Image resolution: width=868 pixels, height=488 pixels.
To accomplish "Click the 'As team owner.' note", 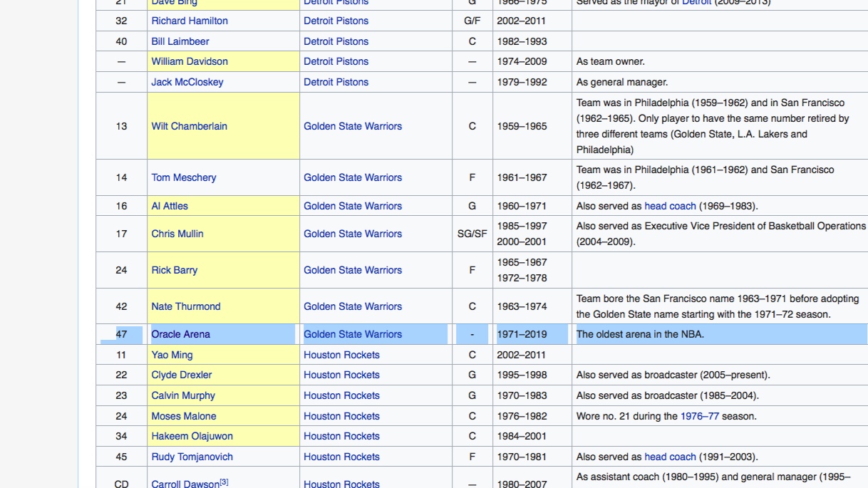I will coord(610,61).
